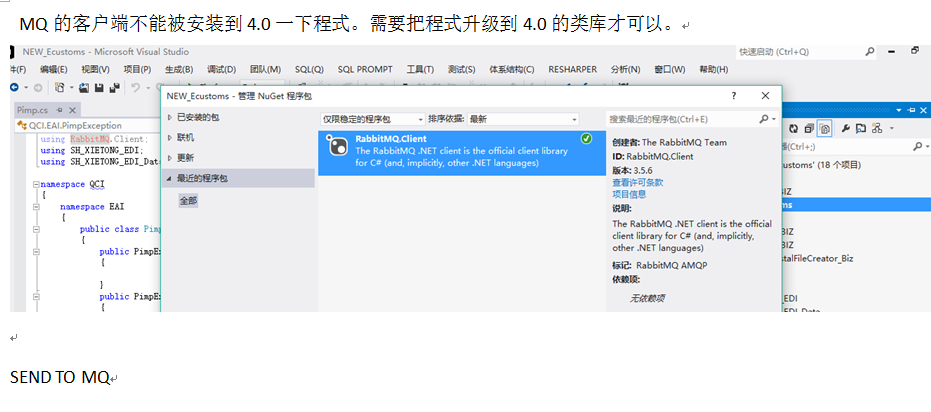The image size is (931, 412).
Task: Select the 全部 item under recent packages
Action: click(188, 201)
